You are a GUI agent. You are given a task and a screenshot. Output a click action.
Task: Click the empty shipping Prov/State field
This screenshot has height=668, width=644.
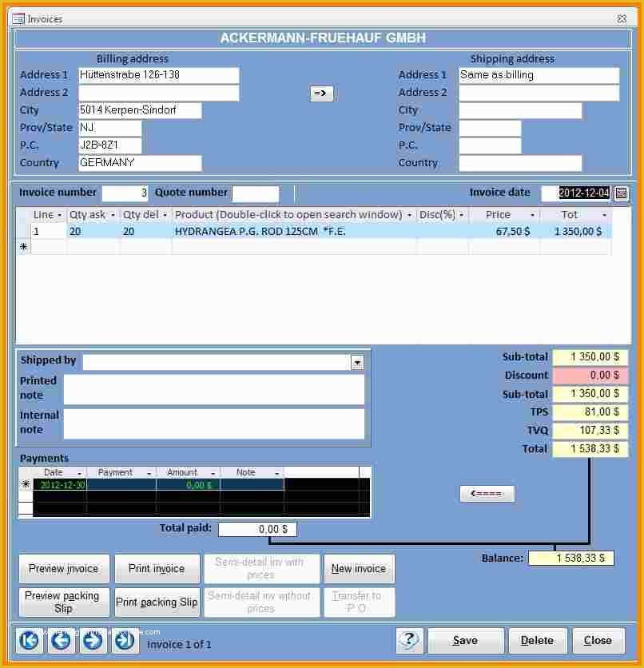(490, 128)
